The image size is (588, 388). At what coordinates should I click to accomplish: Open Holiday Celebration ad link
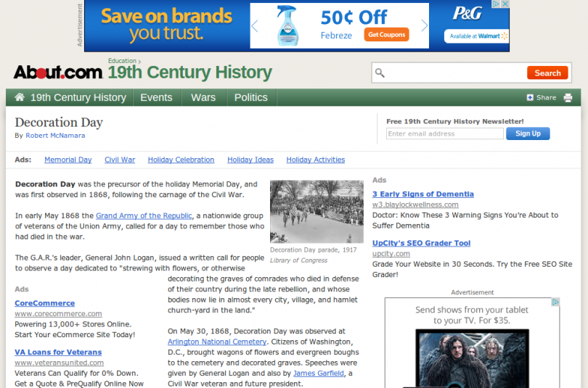(181, 160)
